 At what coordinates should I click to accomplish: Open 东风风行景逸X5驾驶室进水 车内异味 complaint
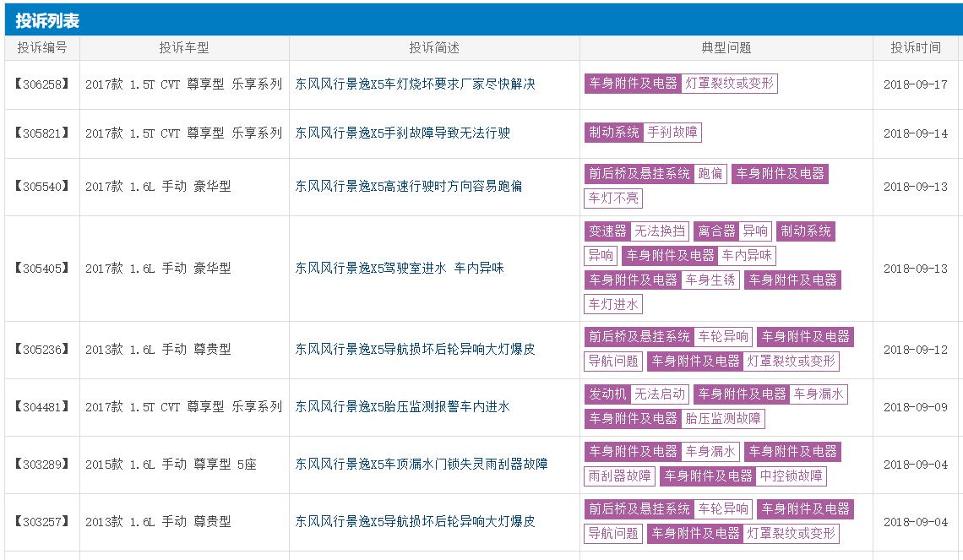coord(415,267)
